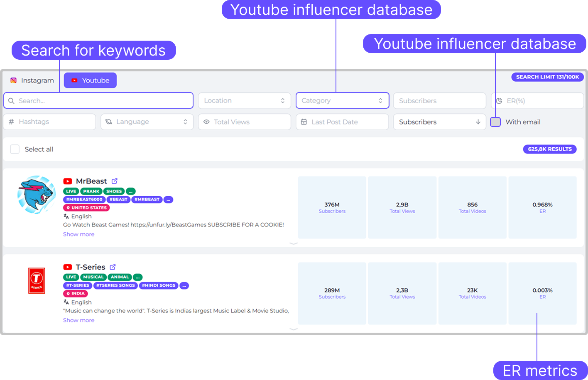Click MrBeast 2,9B Total Views card
Screen dimensions: 588x380
pyautogui.click(x=402, y=207)
